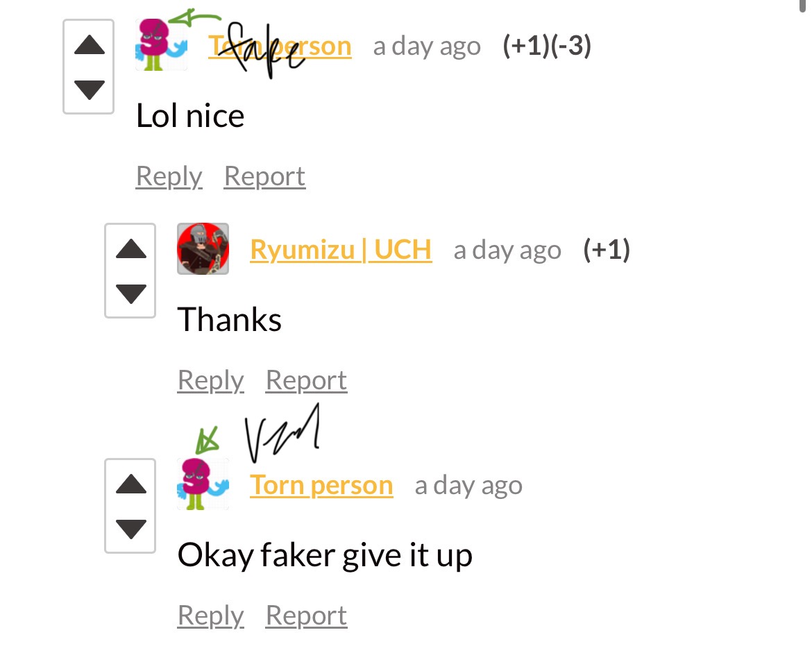Downvote the "Lol nice" comment
Viewport: 812px width, 653px height.
(x=89, y=90)
